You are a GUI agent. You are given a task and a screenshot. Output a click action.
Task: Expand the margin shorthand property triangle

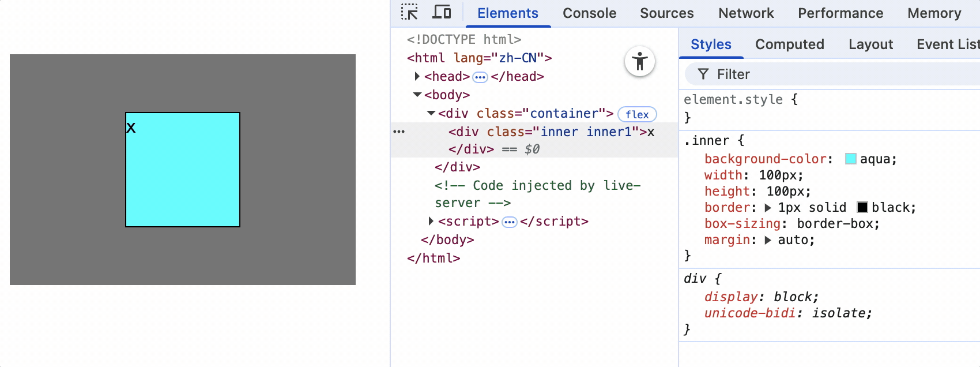768,240
